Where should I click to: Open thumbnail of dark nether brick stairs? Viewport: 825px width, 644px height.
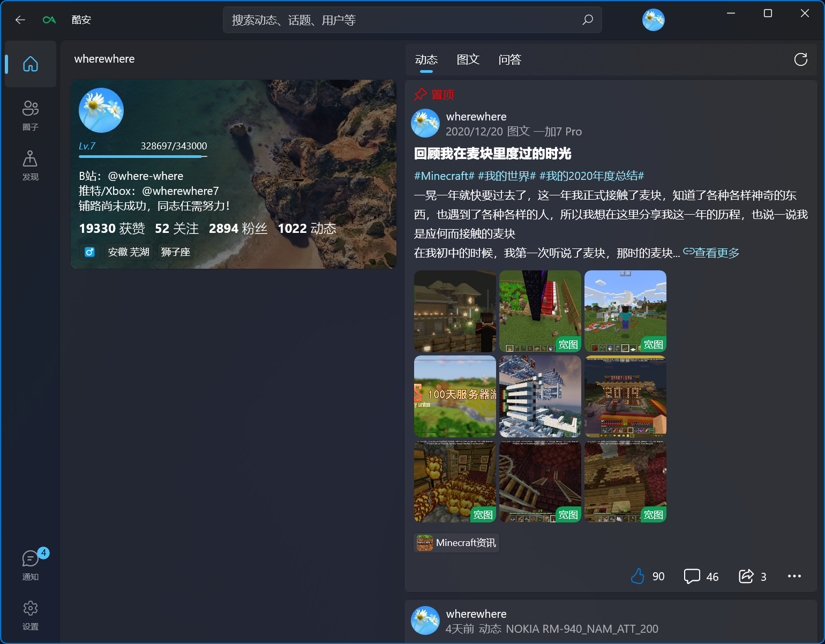[540, 481]
